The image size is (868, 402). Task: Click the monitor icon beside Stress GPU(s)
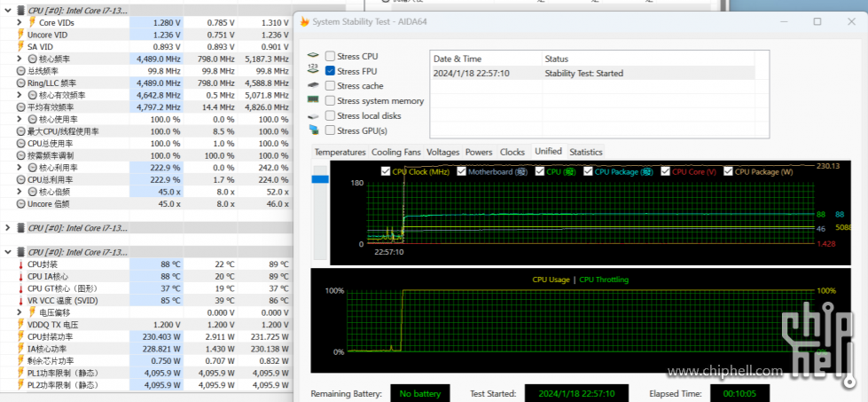click(313, 130)
